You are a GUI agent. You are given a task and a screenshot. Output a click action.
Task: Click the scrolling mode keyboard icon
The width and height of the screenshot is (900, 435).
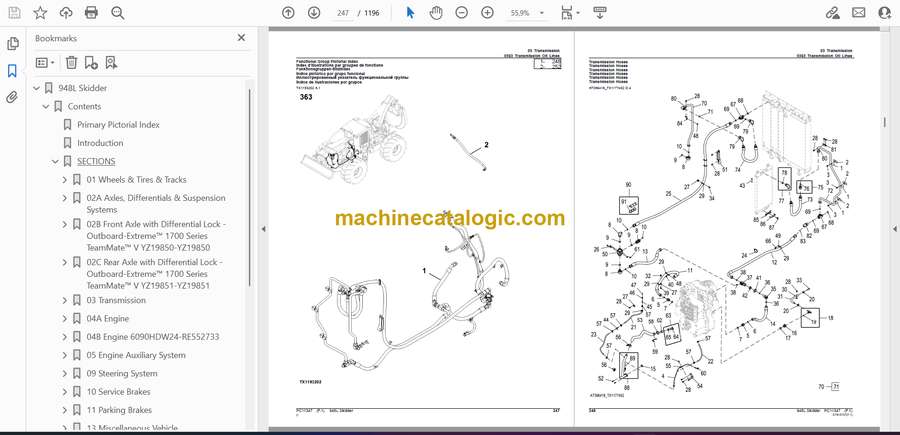point(600,13)
